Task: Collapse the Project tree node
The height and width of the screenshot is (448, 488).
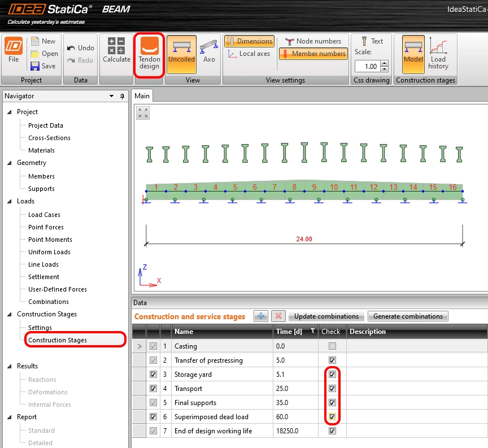Action: pyautogui.click(x=10, y=112)
